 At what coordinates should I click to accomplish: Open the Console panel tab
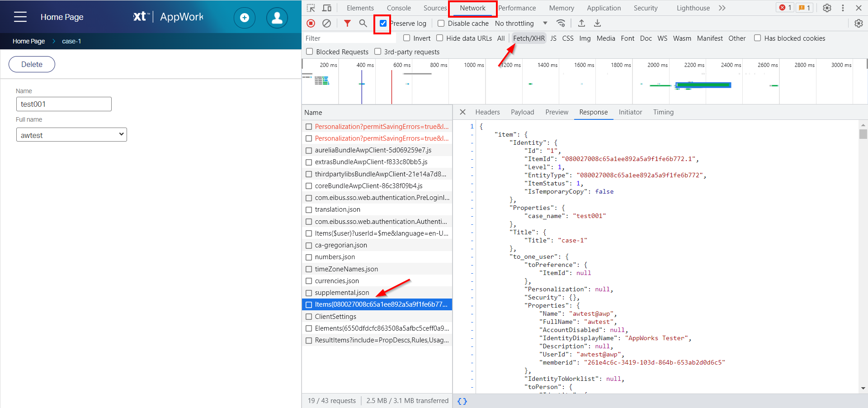coord(399,8)
